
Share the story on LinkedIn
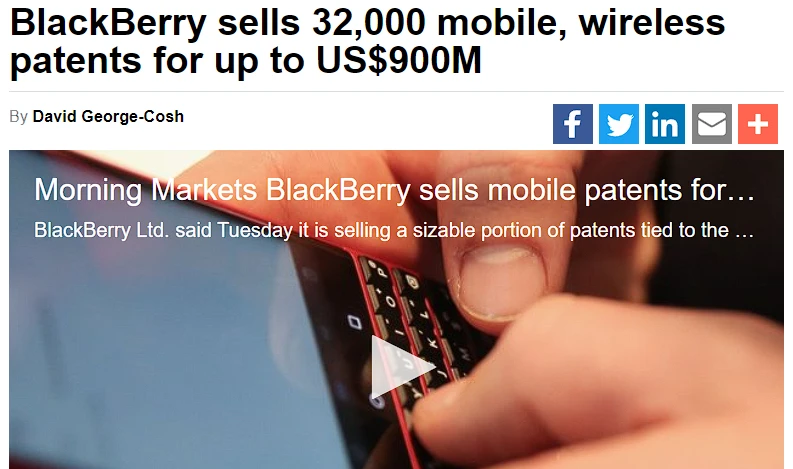pyautogui.click(x=665, y=124)
